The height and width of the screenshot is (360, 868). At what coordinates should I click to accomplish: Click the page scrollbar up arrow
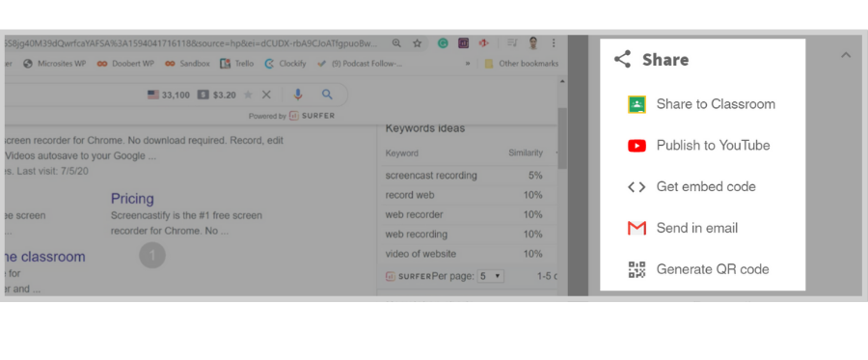[x=562, y=82]
